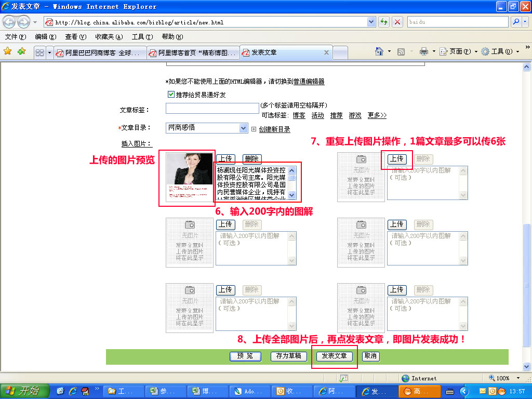
Task: Open the 文件 File menu
Action: pos(15,37)
